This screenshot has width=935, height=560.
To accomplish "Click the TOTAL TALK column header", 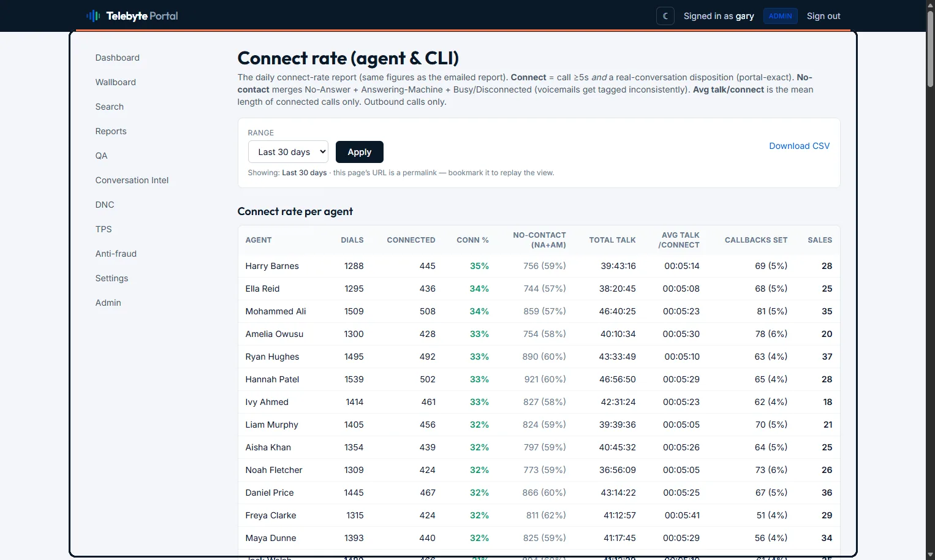I will 612,240.
